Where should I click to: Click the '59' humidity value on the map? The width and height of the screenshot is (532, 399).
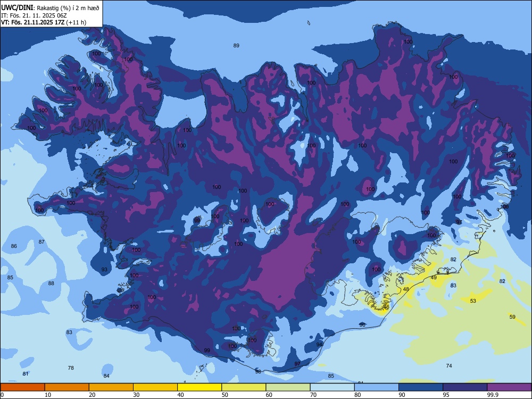512,317
